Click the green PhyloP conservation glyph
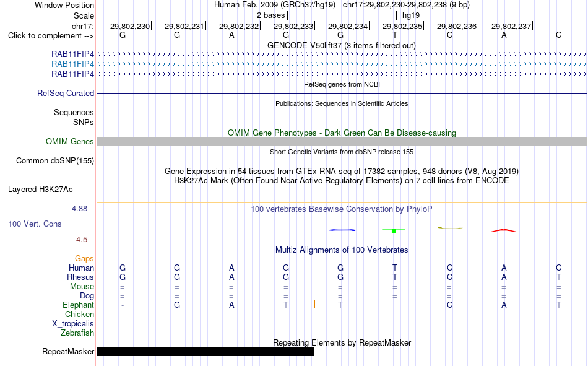 [394, 231]
